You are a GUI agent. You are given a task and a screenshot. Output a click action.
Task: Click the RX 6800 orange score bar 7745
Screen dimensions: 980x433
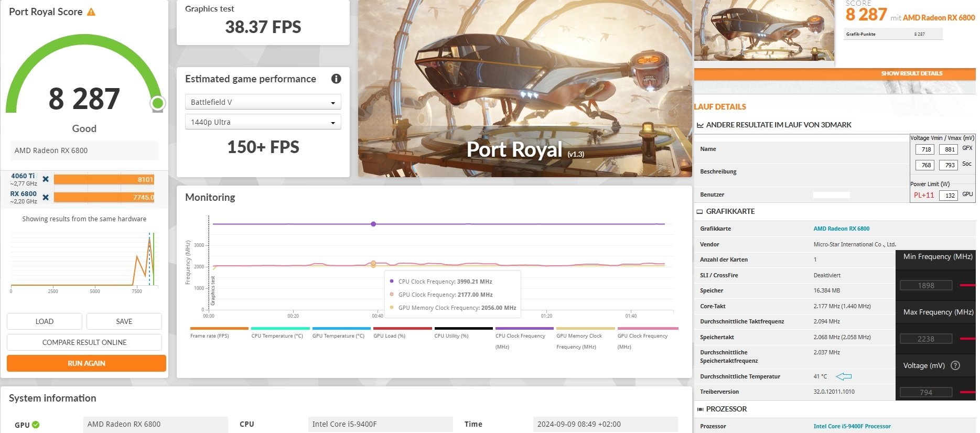pyautogui.click(x=104, y=197)
